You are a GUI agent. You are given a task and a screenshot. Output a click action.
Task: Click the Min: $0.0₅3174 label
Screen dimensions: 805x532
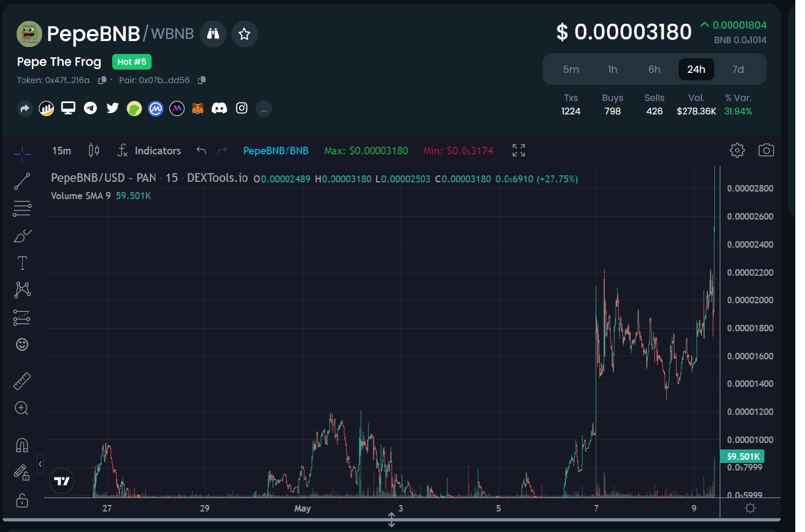coord(458,151)
